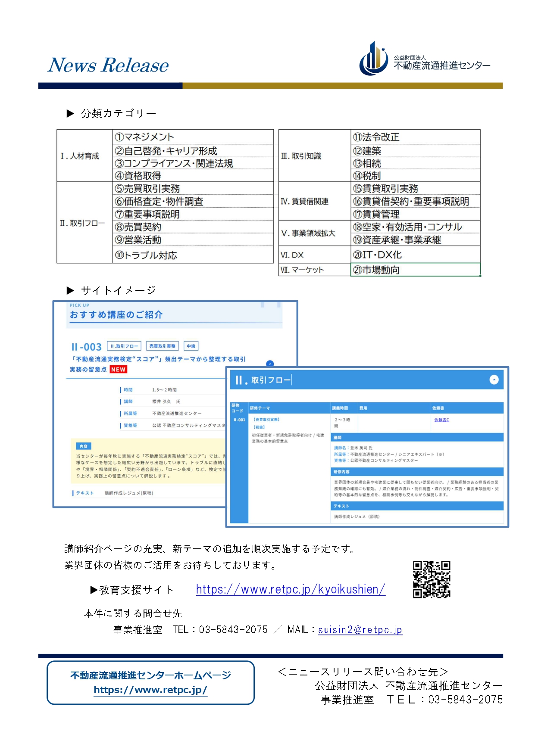Screen dimensions: 535x756
Task: Select the 中級 level tag
Action: (191, 346)
